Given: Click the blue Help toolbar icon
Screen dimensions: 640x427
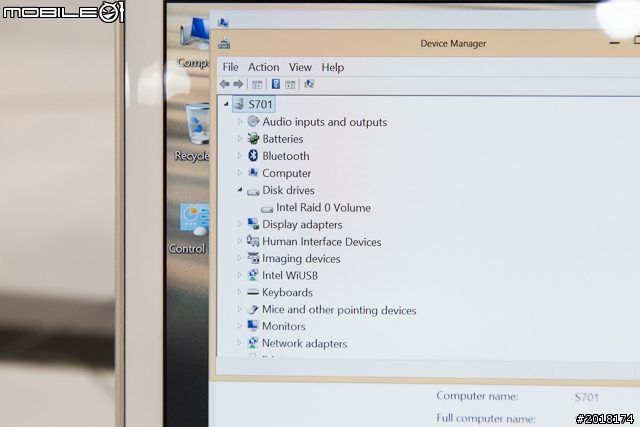Looking at the screenshot, I should tap(276, 84).
